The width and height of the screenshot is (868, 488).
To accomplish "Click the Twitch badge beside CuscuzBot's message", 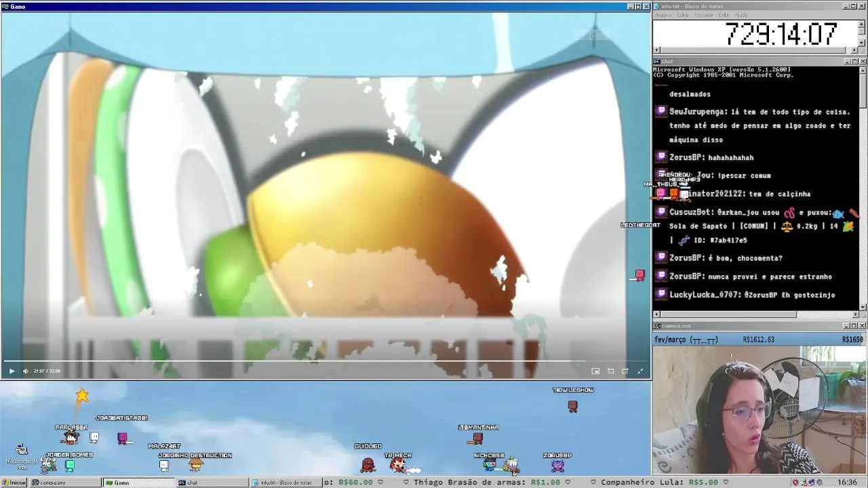I will pos(661,212).
